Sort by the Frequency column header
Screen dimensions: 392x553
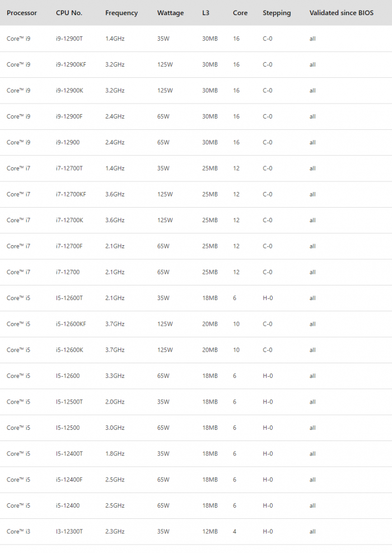pos(121,13)
